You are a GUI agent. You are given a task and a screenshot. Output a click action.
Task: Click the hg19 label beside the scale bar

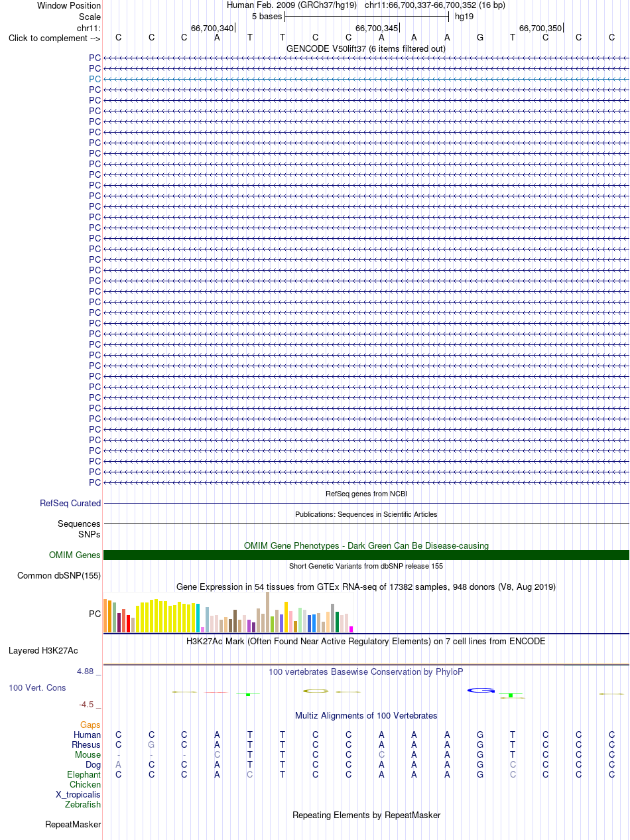click(463, 16)
